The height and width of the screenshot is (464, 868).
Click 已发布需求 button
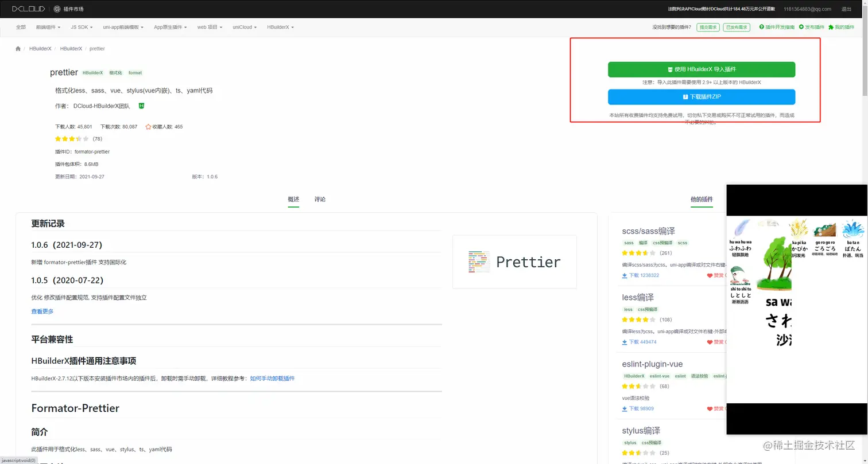737,27
